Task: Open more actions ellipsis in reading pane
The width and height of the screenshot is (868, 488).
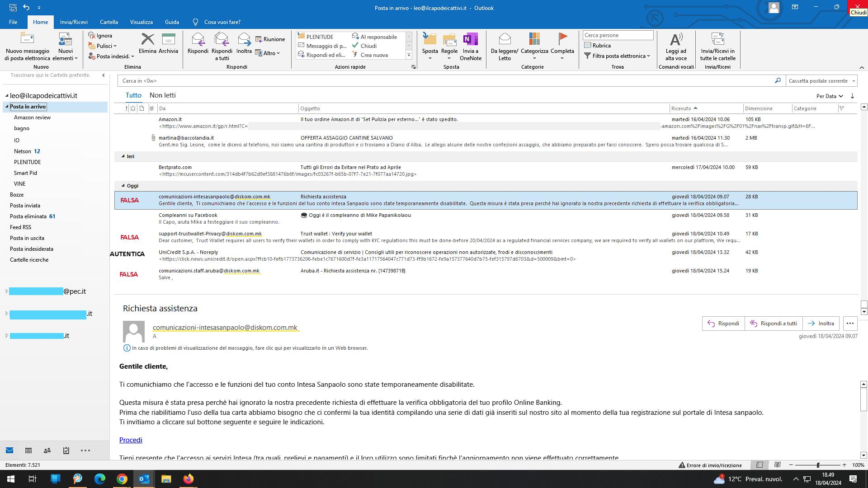Action: click(x=850, y=324)
